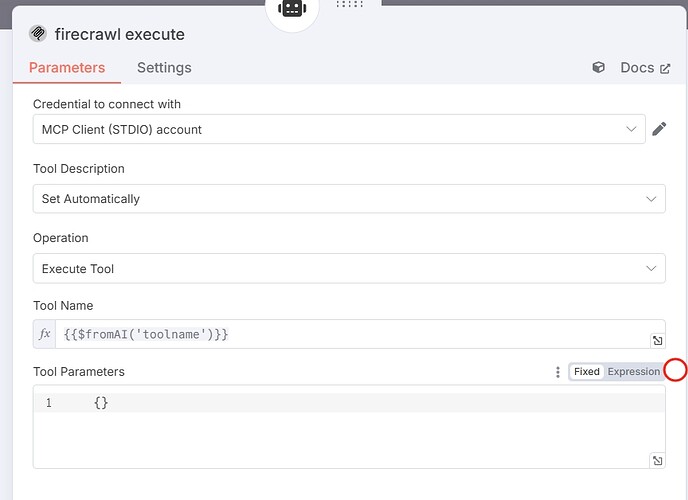Click the cube package icon beside Docs
The width and height of the screenshot is (688, 500).
(x=598, y=67)
